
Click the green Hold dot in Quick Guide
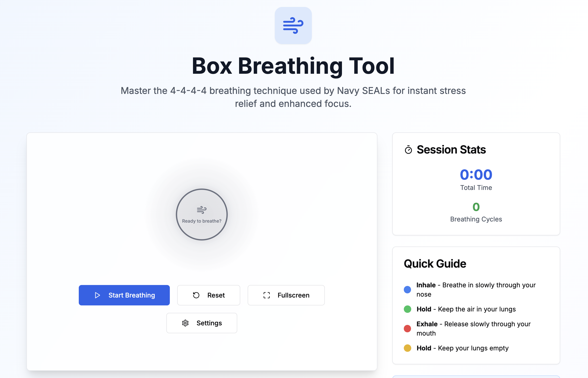point(407,309)
